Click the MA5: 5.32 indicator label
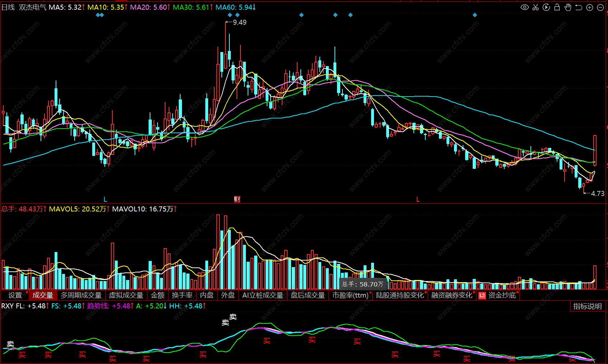 coord(67,7)
